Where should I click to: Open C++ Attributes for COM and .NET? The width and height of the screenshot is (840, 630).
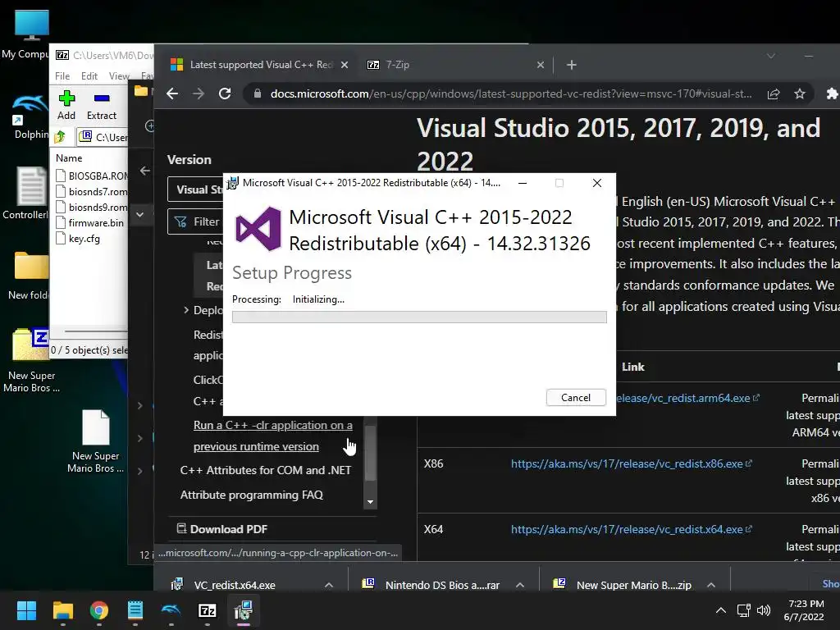[266, 470]
